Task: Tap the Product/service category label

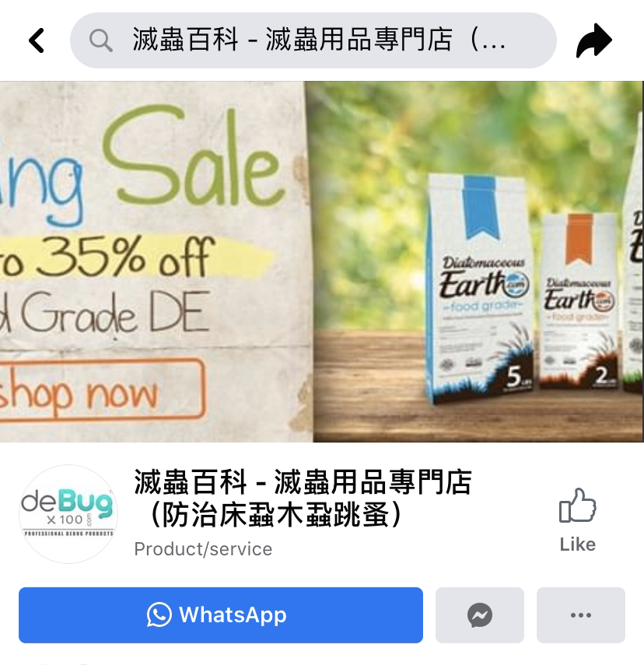Action: pos(203,549)
